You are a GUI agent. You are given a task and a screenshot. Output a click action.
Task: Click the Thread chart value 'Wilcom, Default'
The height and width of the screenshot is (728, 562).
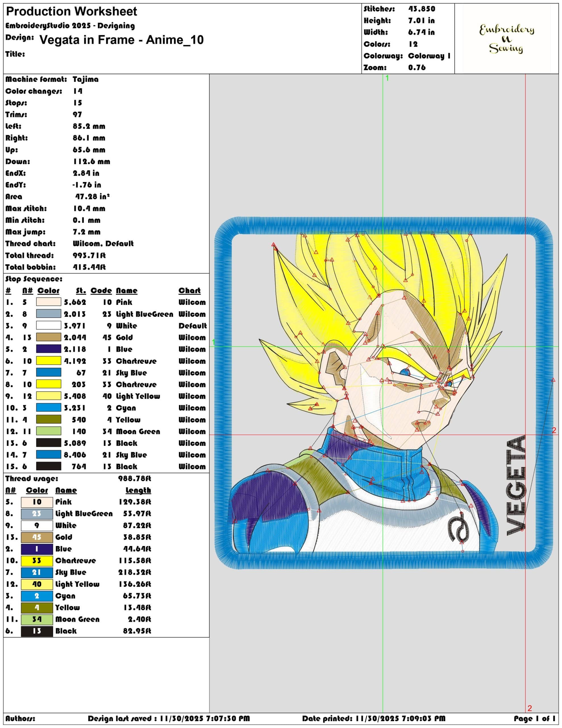[103, 243]
